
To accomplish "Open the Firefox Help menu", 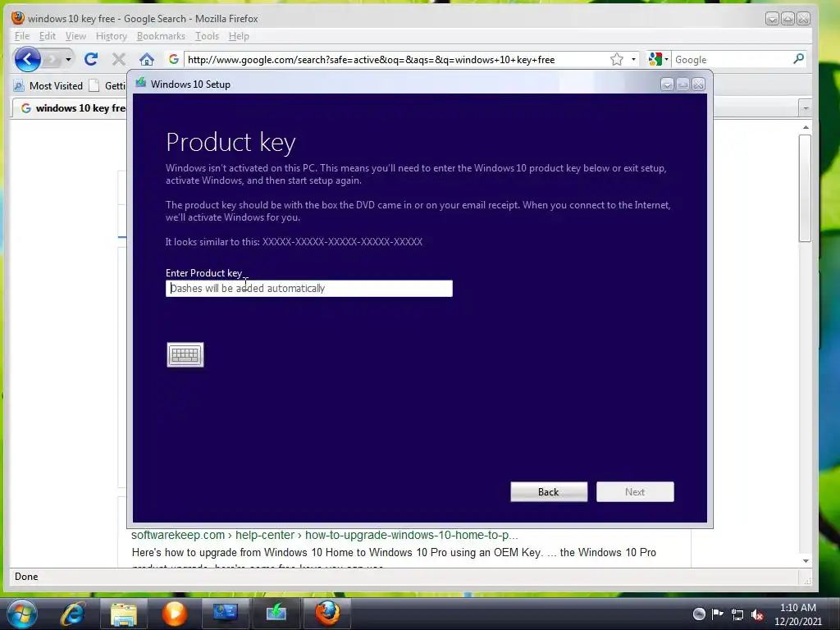I will pyautogui.click(x=239, y=36).
